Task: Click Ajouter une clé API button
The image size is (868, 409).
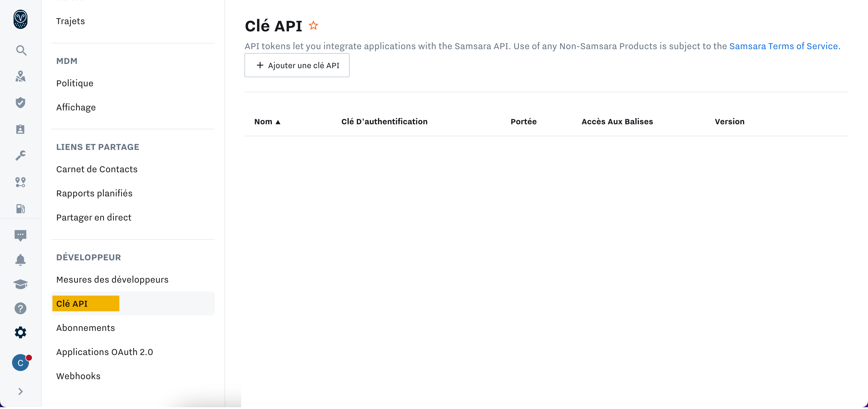Action: point(297,65)
